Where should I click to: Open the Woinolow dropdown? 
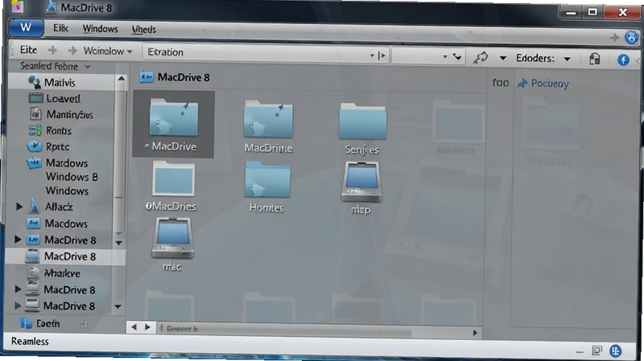point(108,51)
